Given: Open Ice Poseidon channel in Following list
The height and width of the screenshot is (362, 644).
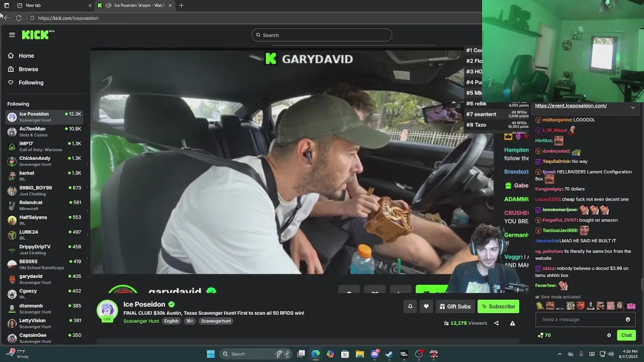Looking at the screenshot, I should [x=44, y=117].
